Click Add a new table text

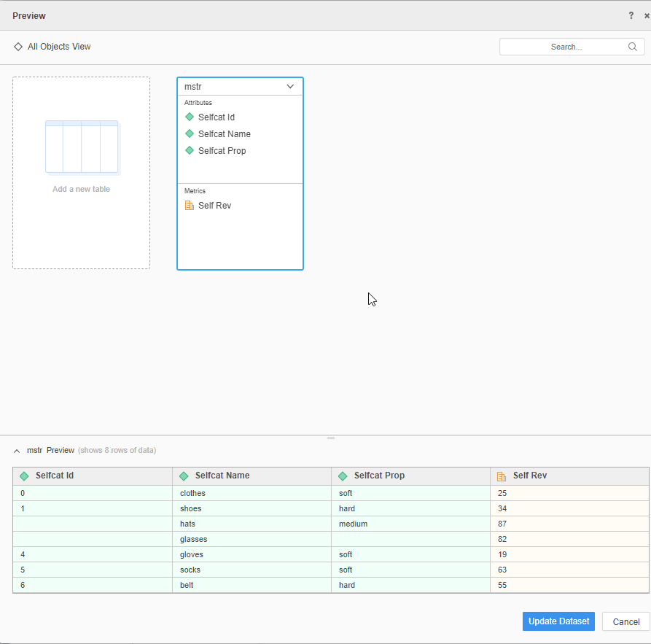click(x=82, y=189)
